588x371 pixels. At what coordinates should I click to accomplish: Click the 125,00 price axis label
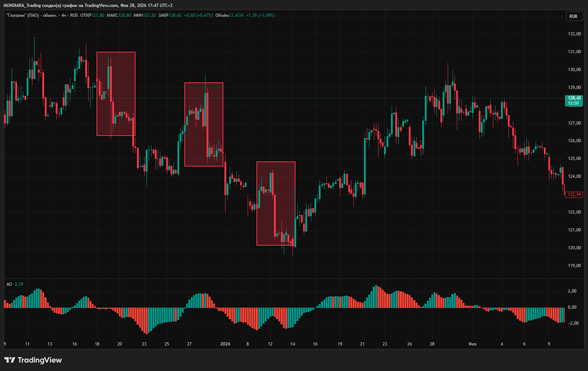tap(574, 158)
